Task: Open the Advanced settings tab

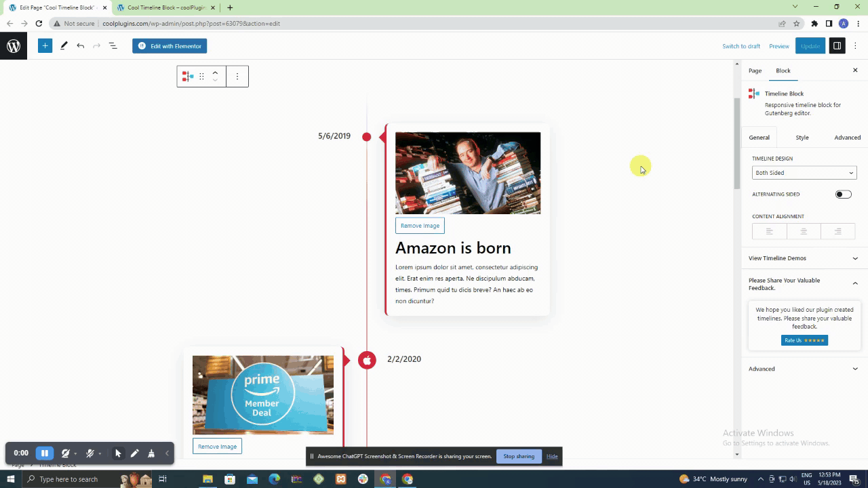Action: (847, 138)
